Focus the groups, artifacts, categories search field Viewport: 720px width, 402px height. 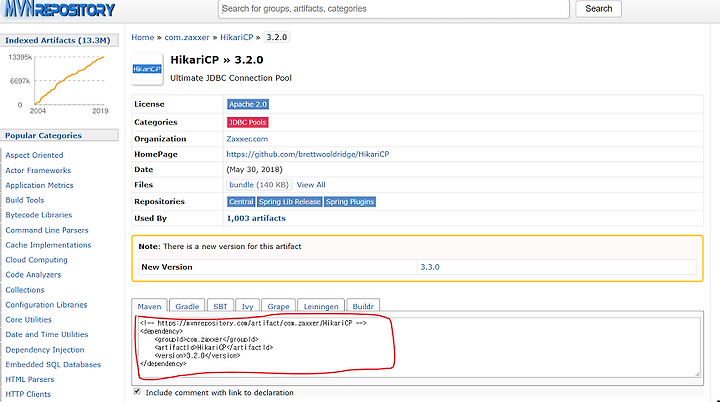pyautogui.click(x=394, y=9)
